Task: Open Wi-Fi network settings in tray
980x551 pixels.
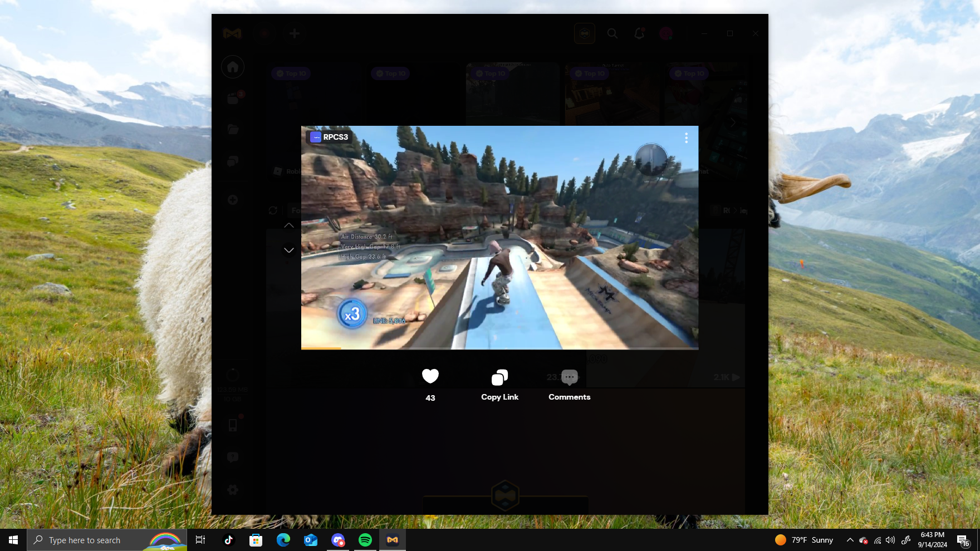Action: click(878, 540)
